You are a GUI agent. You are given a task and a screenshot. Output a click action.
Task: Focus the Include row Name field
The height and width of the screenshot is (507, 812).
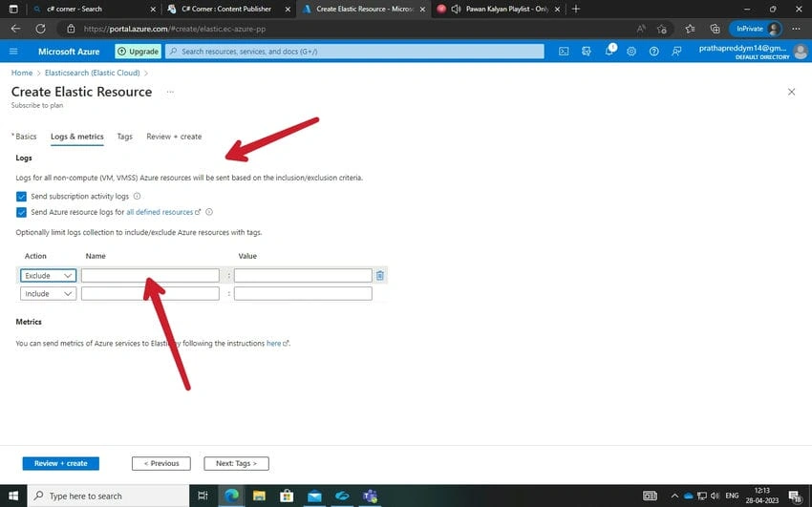point(150,294)
